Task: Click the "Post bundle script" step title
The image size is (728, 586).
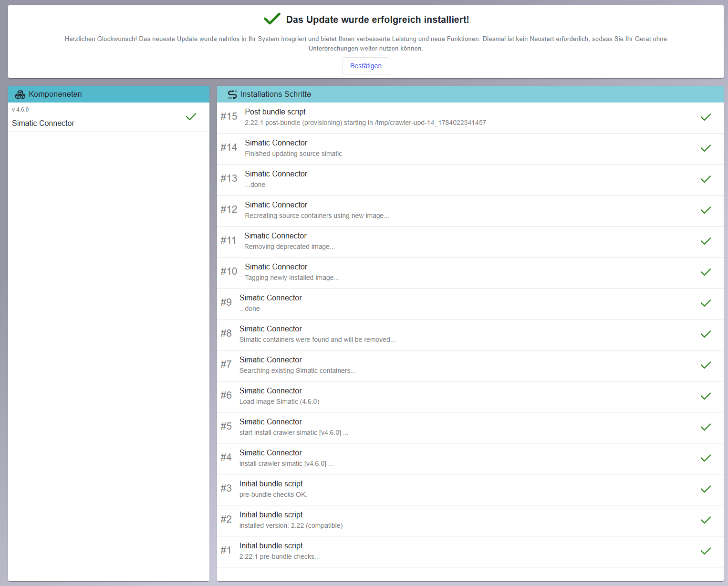Action: (x=275, y=112)
